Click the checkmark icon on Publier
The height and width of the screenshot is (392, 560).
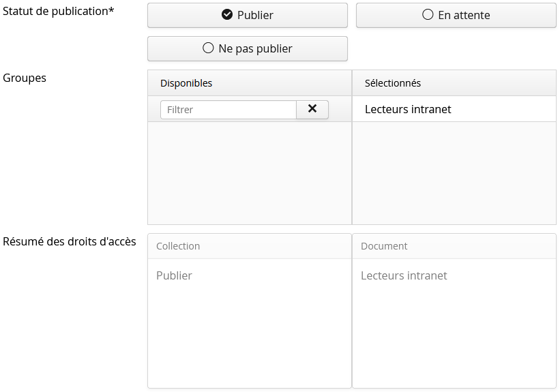227,15
